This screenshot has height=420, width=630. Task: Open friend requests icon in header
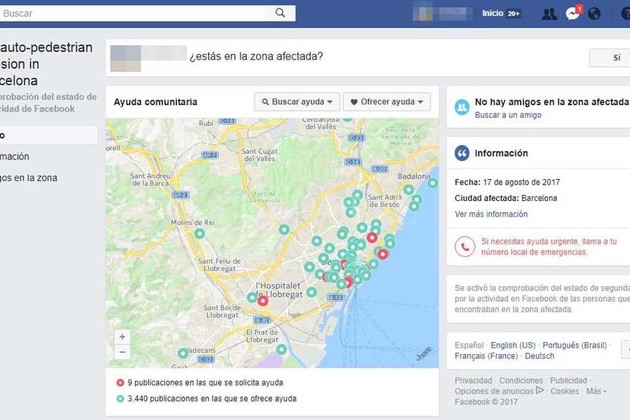point(549,14)
